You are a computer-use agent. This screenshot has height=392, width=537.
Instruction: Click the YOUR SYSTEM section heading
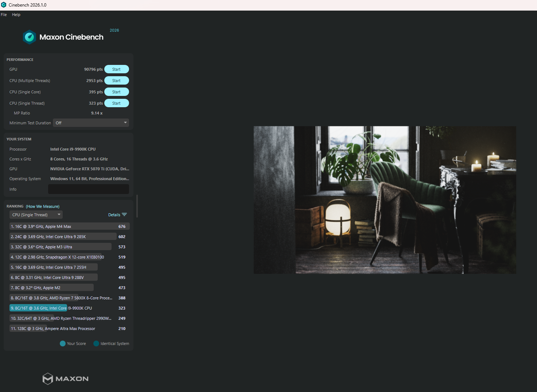coord(19,139)
